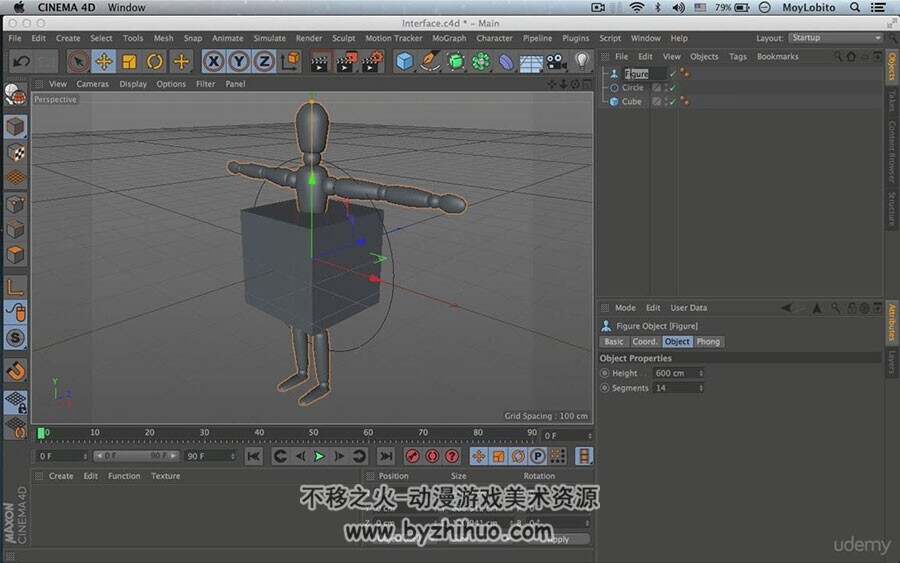The height and width of the screenshot is (563, 900).
Task: Toggle Height parameter keyframe circle
Action: pos(604,373)
